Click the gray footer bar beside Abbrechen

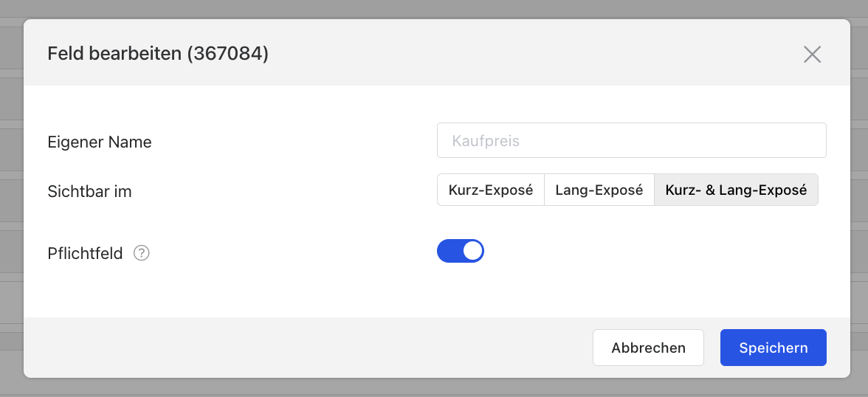pyautogui.click(x=304, y=348)
